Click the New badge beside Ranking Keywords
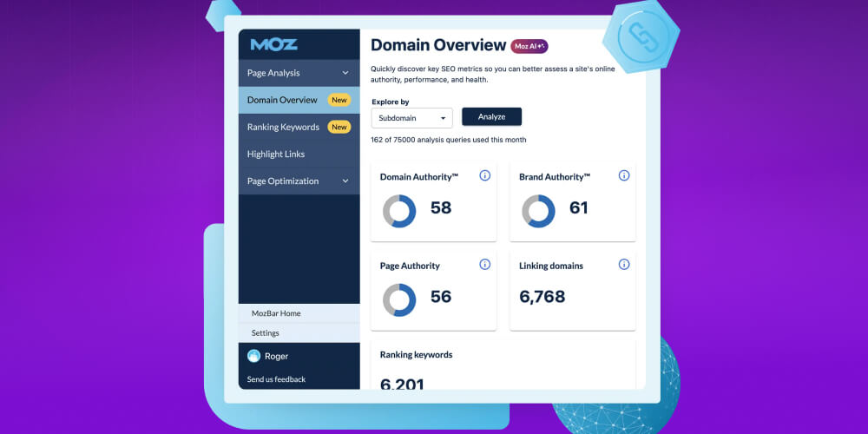Viewport: 868px width, 434px height. tap(339, 128)
